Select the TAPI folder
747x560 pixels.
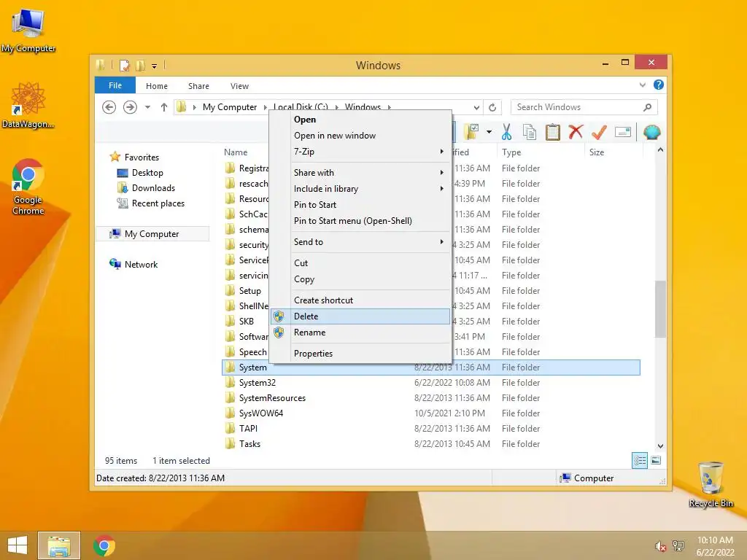coord(430,429)
